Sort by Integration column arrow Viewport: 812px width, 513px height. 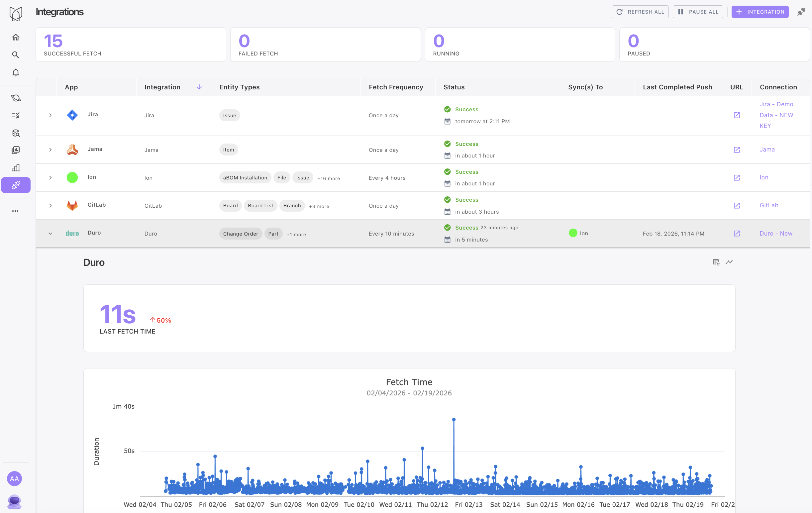click(199, 87)
